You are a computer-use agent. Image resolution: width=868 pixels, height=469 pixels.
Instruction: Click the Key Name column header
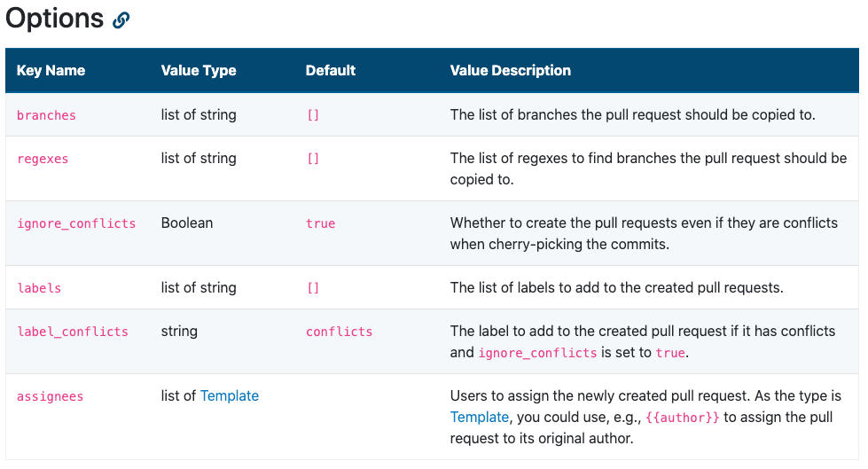(x=51, y=70)
